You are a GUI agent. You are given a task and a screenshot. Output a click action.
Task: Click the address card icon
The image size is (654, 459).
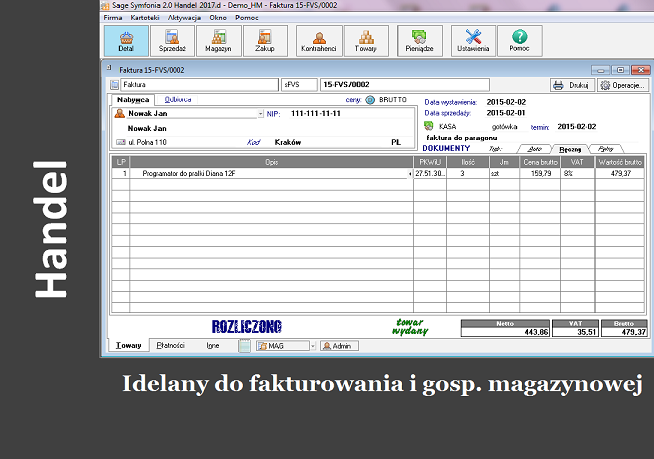(x=121, y=142)
